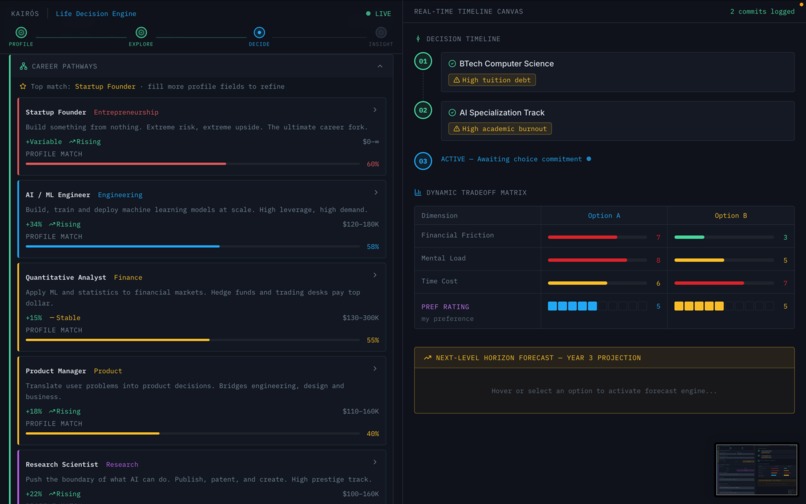Viewport: 806px width, 504px height.
Task: Click rising trend icon on AI / ML Engineer card
Action: coord(52,224)
